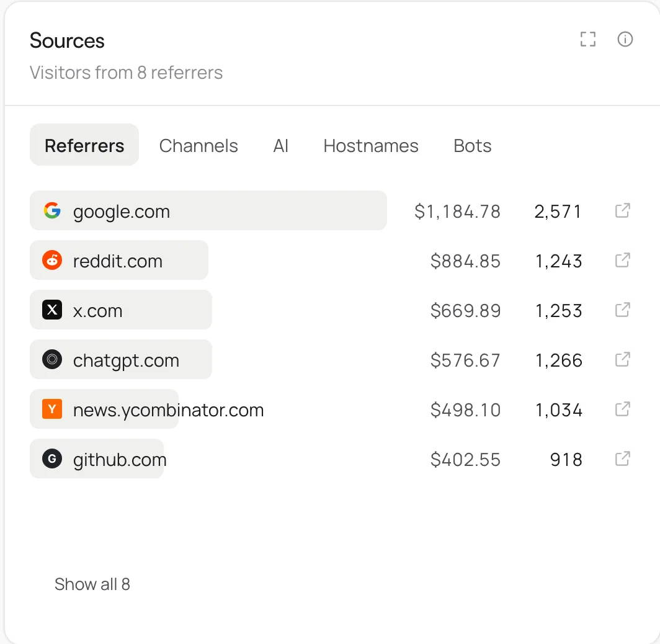Screen dimensions: 660x644
Task: Click revenue value $576.67
Action: point(465,360)
